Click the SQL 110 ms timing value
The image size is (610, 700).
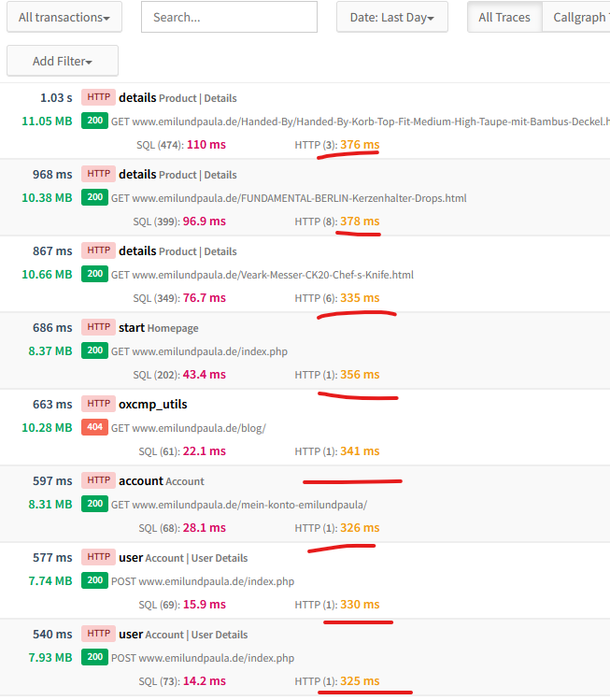206,145
